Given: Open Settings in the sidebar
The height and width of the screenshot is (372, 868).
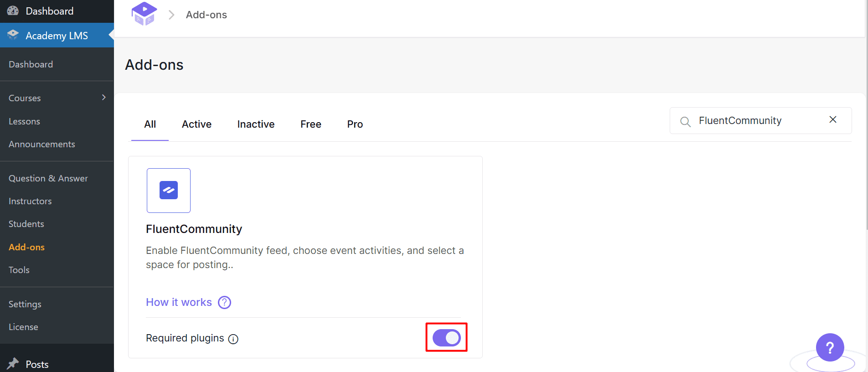Looking at the screenshot, I should (25, 304).
